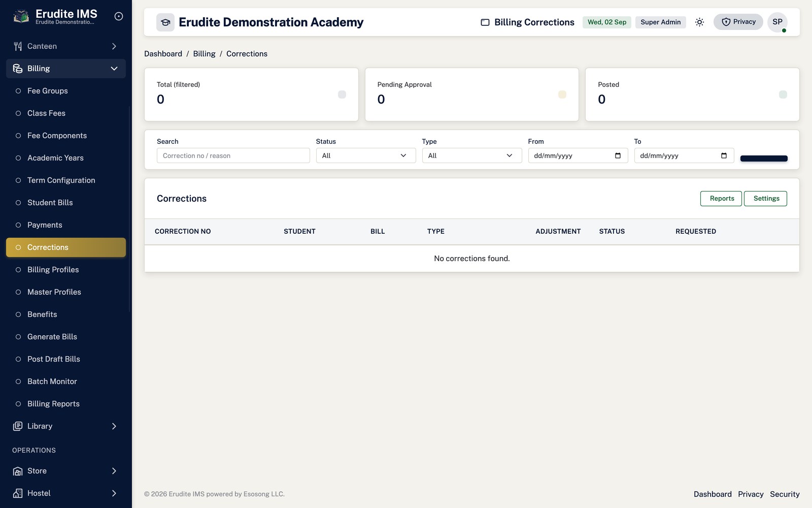812x508 pixels.
Task: Open Generate Bills menu item
Action: 66,337
